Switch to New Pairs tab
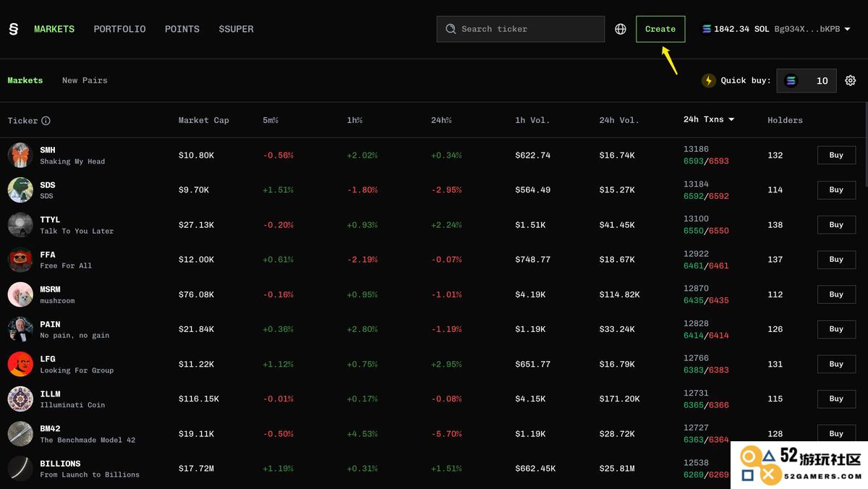Viewport: 868px width, 489px height. pyautogui.click(x=85, y=80)
